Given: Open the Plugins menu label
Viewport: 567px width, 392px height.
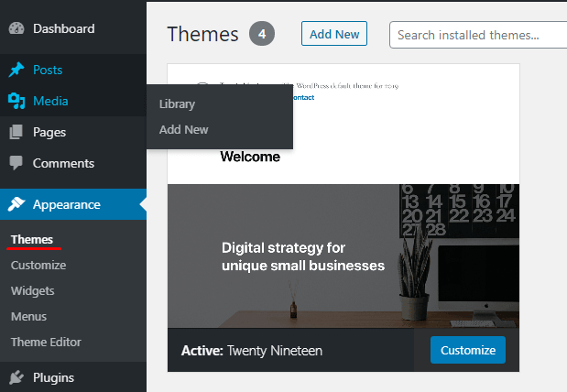Looking at the screenshot, I should [x=53, y=377].
